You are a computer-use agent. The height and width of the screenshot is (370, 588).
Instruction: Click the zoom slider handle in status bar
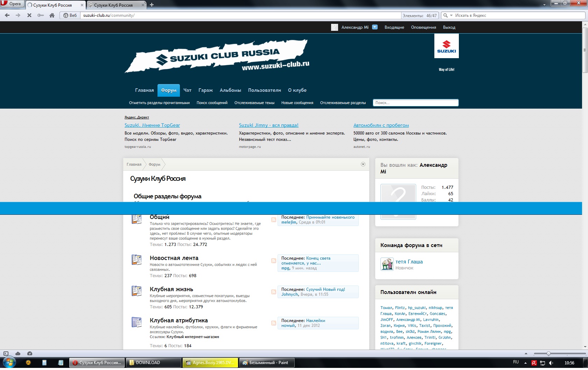tap(548, 354)
